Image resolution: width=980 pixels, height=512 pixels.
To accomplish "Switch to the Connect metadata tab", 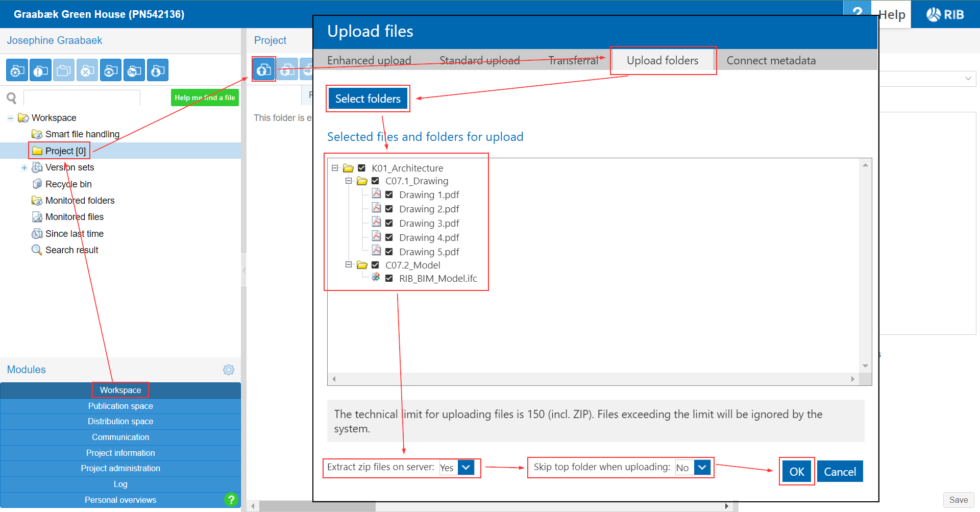I will pos(771,61).
